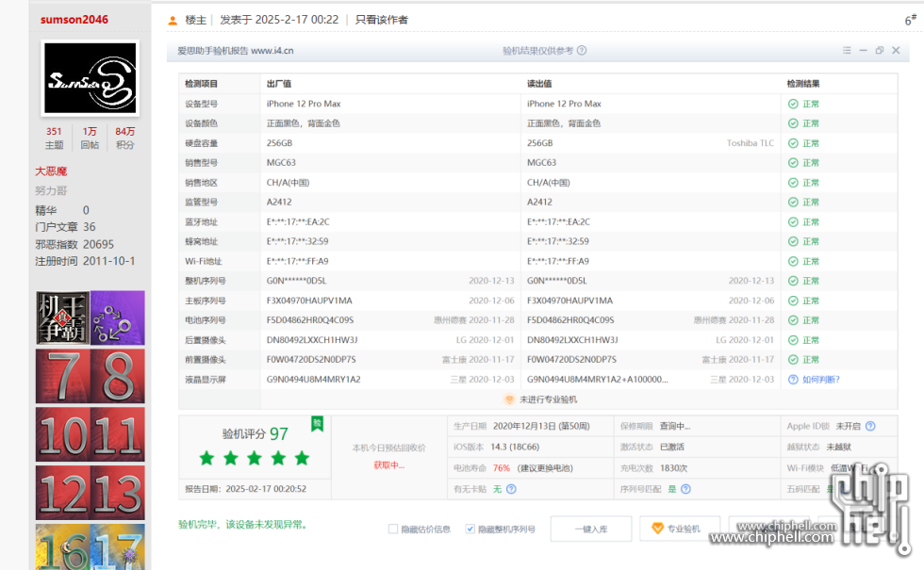
Task: Click the 电池序列号 normal status check icon
Action: point(793,320)
